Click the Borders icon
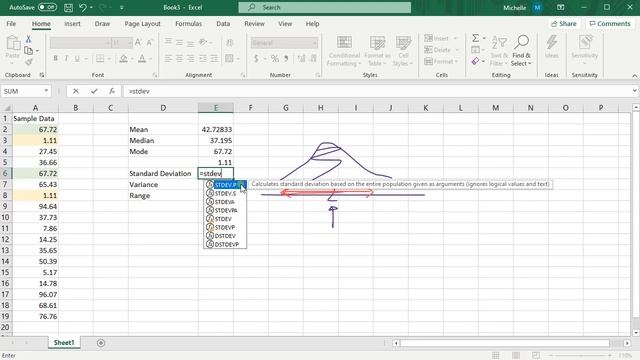 [x=100, y=59]
